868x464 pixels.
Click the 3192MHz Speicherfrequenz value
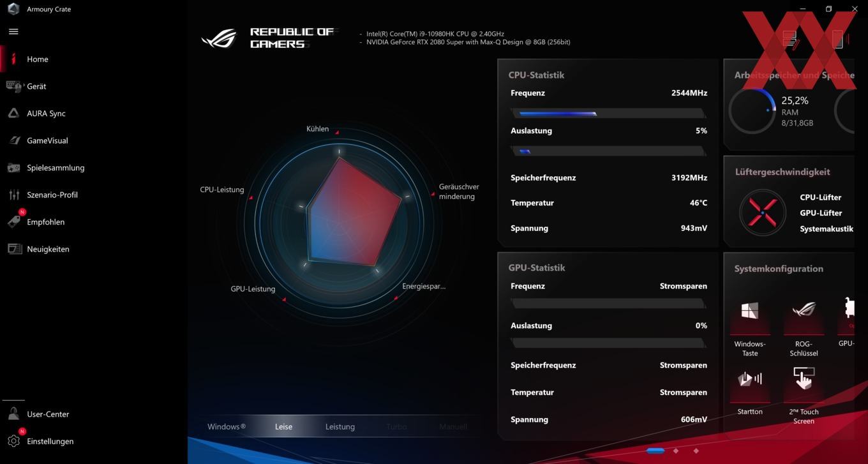click(689, 178)
